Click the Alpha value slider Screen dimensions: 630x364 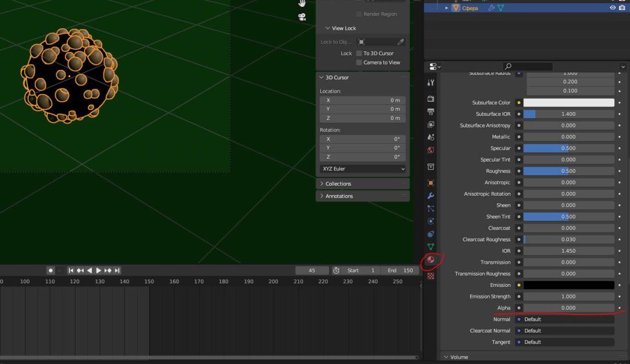pyautogui.click(x=569, y=308)
